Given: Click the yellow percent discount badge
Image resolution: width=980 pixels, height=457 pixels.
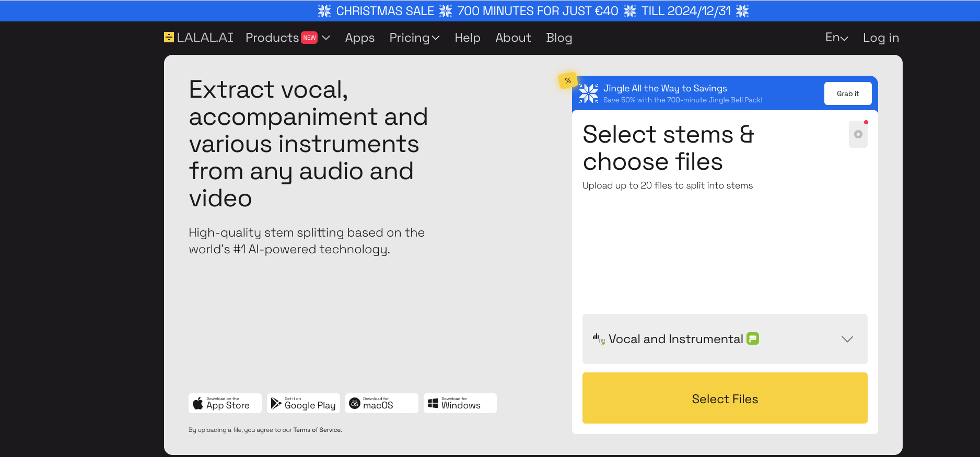Looking at the screenshot, I should coord(568,80).
